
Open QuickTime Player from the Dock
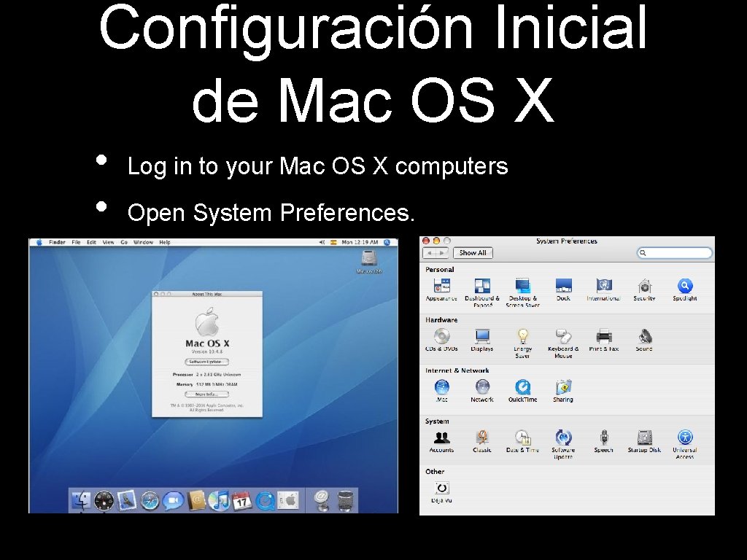tap(265, 501)
